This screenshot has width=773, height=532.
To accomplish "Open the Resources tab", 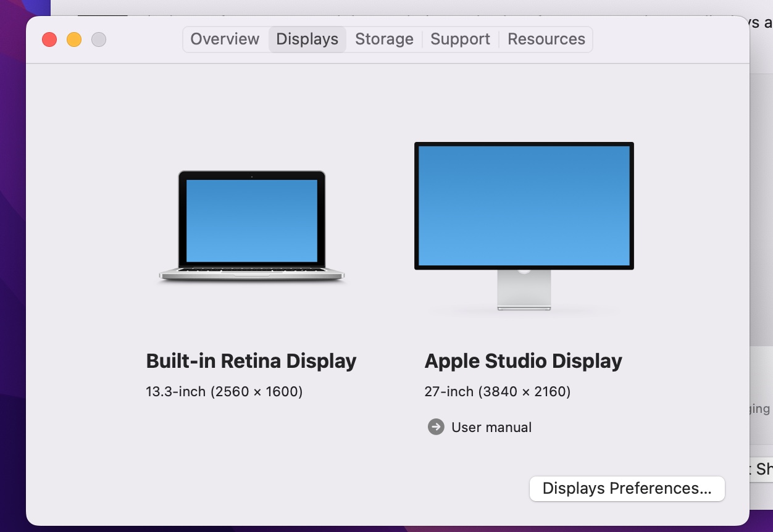I will coord(546,39).
